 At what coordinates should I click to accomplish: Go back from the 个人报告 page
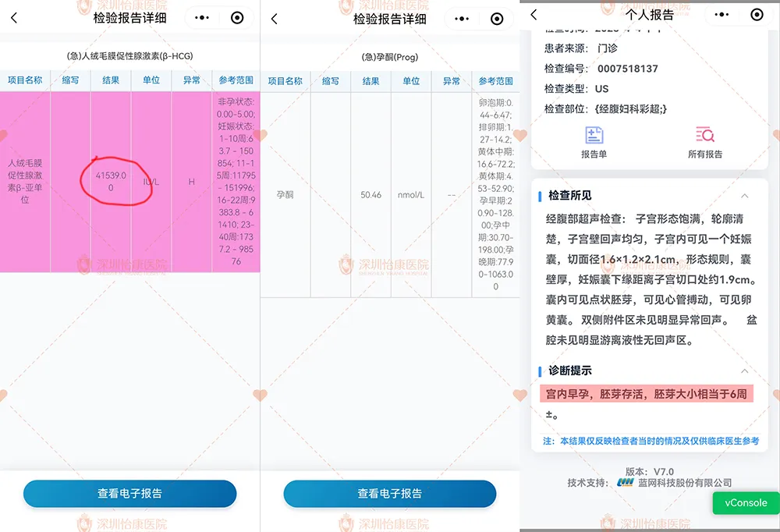coord(534,15)
